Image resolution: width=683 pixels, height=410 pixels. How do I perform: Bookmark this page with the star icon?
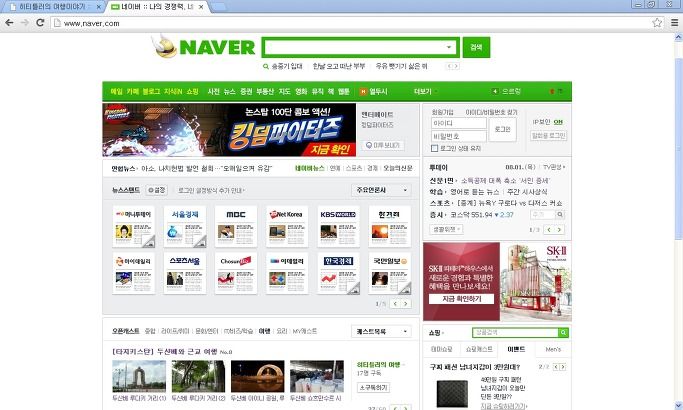point(657,23)
